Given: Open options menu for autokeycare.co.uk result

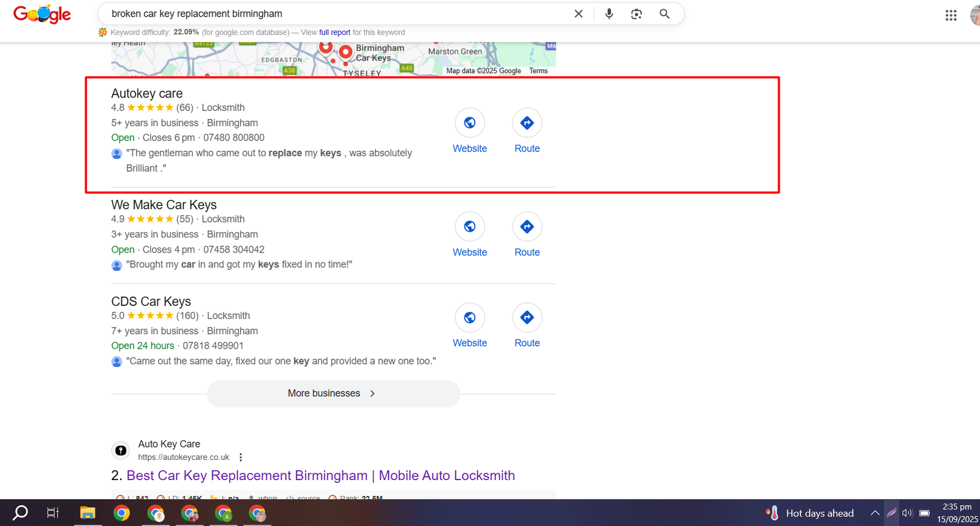Looking at the screenshot, I should click(x=241, y=457).
